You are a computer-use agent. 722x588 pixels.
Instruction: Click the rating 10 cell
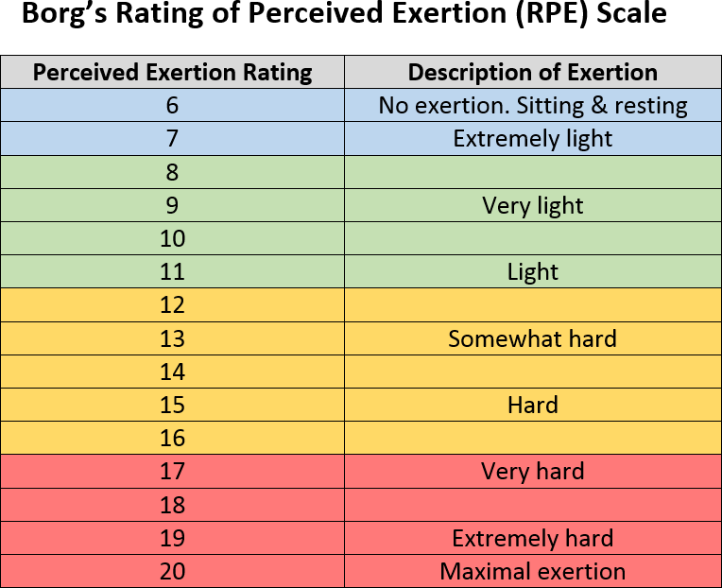pos(172,238)
